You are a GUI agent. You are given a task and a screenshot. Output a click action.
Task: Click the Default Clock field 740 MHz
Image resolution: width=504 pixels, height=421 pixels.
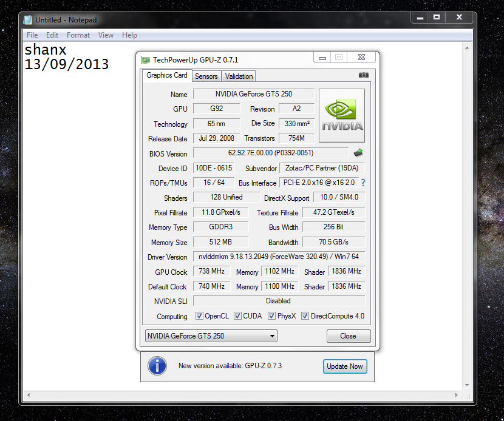coord(211,286)
